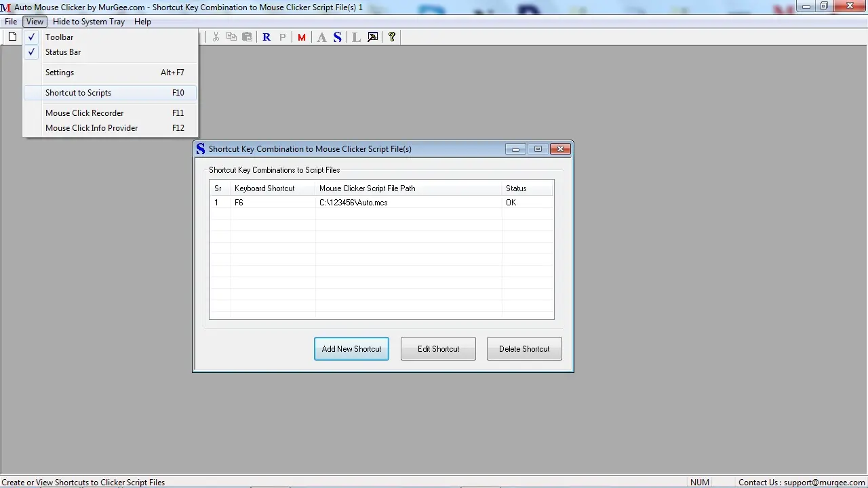This screenshot has width=868, height=488.
Task: Click the Delete Shortcut button
Action: (x=524, y=349)
